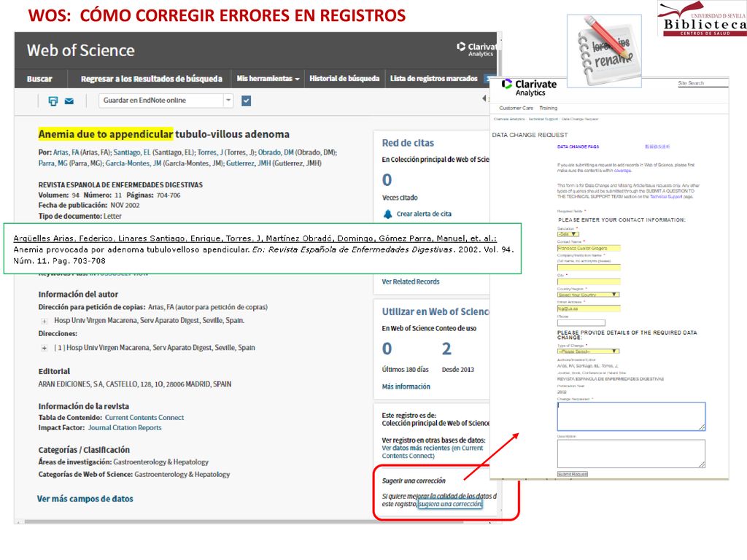Click author link Gutierrez, JMH
The height and width of the screenshot is (560, 747).
pyautogui.click(x=248, y=163)
